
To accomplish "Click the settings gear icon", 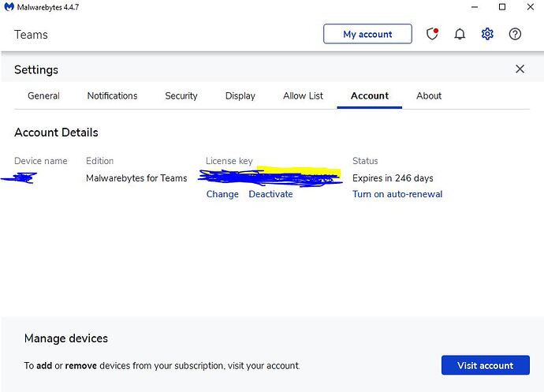I will 487,34.
